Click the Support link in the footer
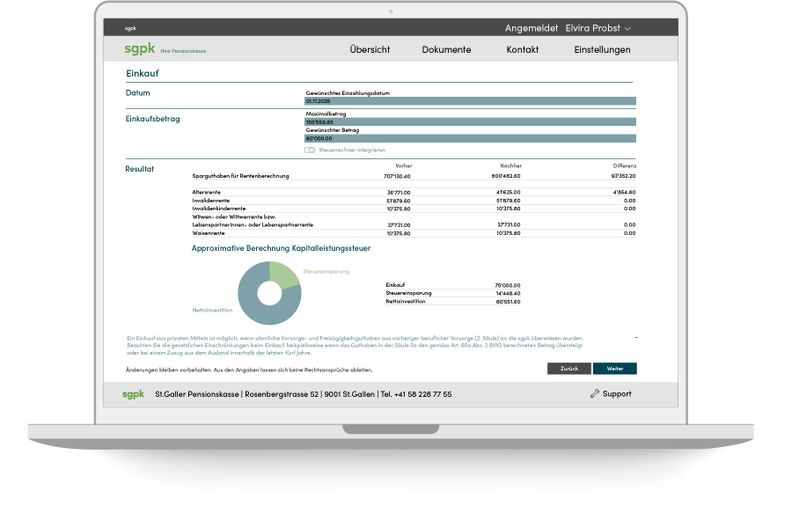 616,394
